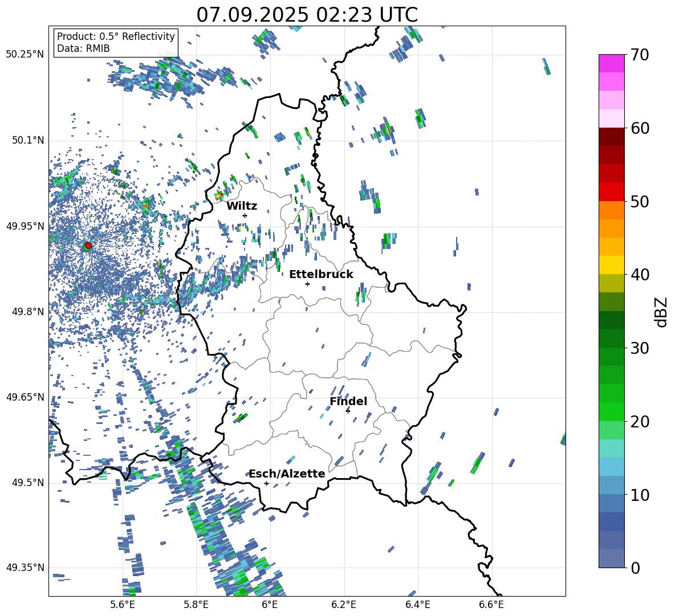Click the Ettelbruck city label
The width and height of the screenshot is (675, 616).
tap(321, 275)
